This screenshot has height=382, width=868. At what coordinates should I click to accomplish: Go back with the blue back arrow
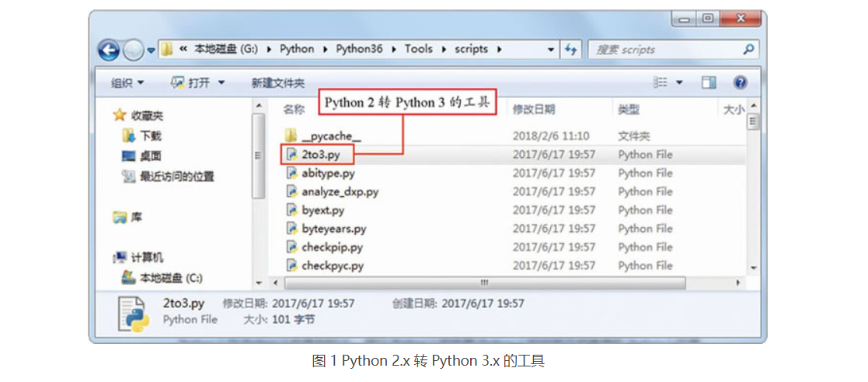109,51
